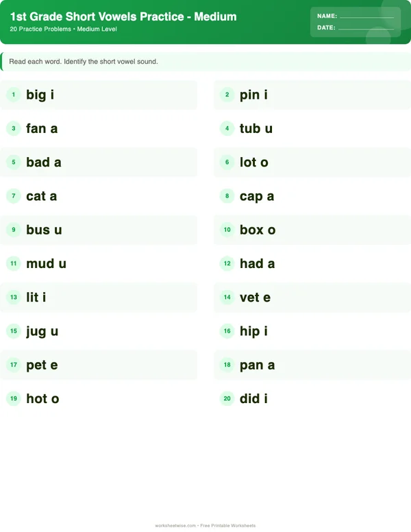This screenshot has width=411, height=532.
Task: Select the number 19 badge beside hot
Action: click(x=13, y=398)
